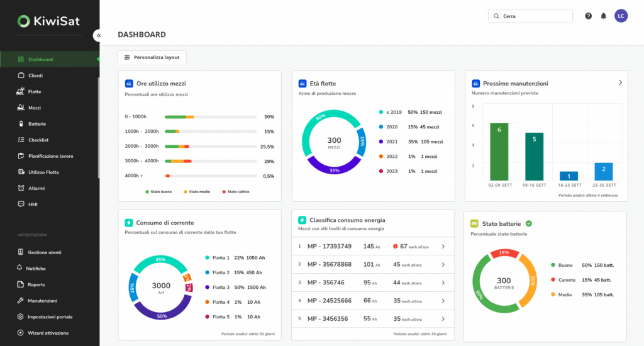The height and width of the screenshot is (346, 644).
Task: Open details chevron for MP - 3456356
Action: 443,319
